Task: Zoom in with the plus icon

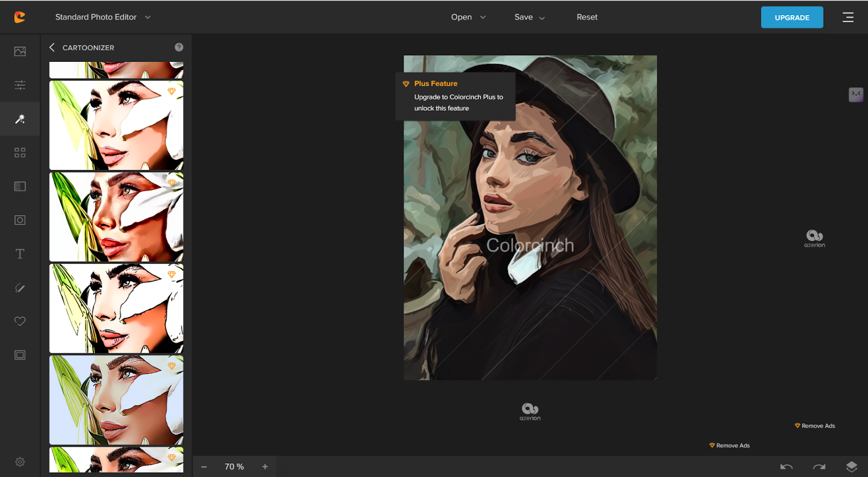Action: point(265,467)
